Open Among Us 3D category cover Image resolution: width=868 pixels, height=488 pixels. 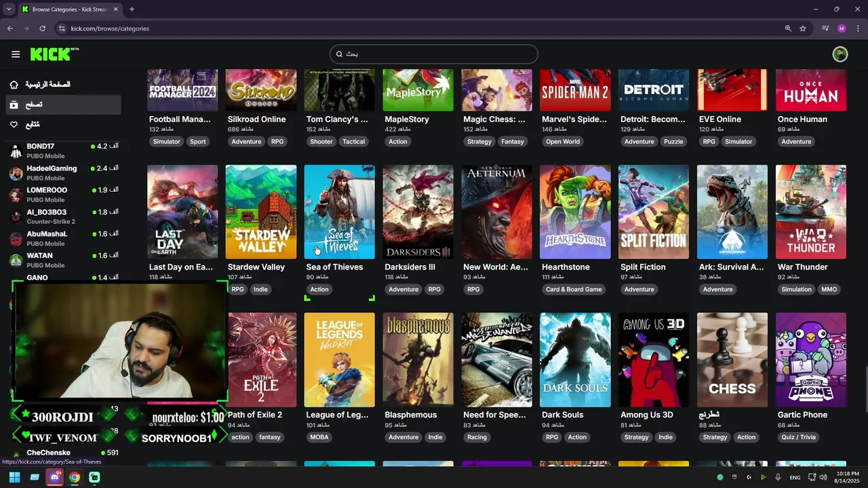pos(654,360)
